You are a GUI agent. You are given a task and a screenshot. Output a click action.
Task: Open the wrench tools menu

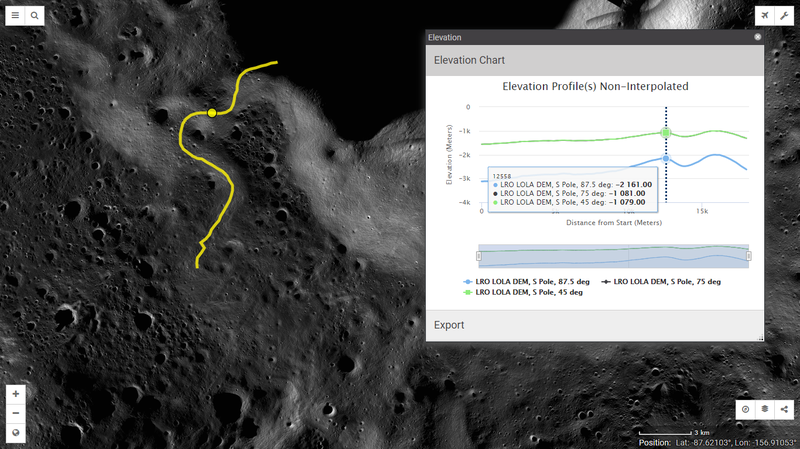[x=784, y=16]
